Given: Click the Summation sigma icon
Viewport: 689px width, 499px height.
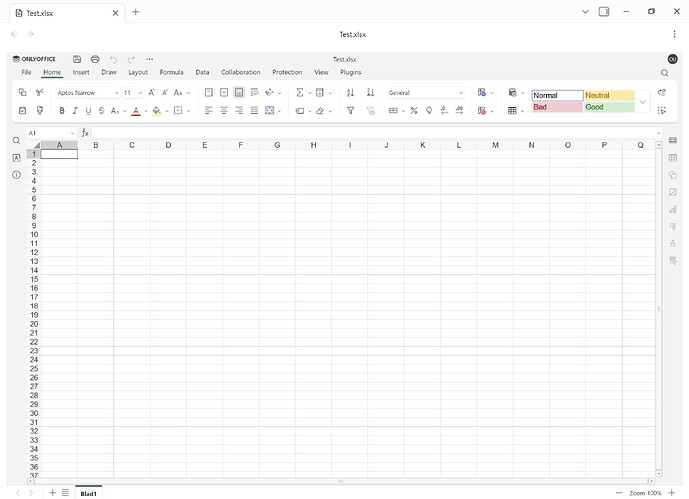Looking at the screenshot, I should (x=300, y=92).
